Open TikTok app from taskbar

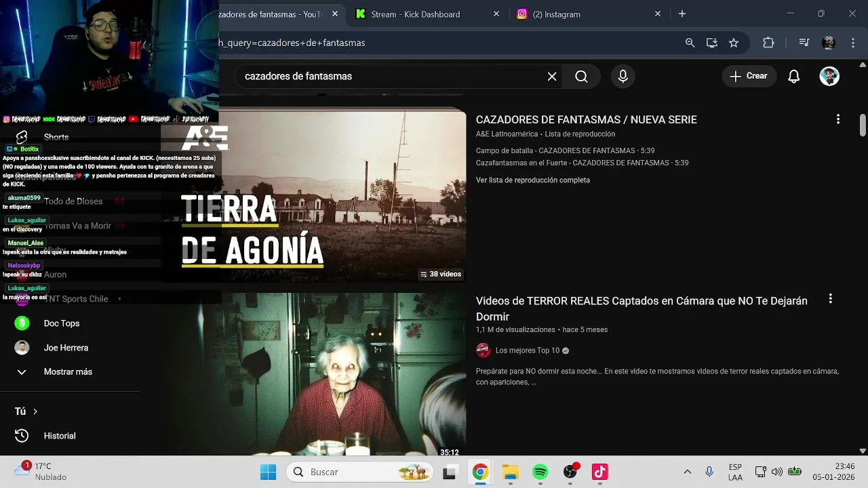point(600,472)
